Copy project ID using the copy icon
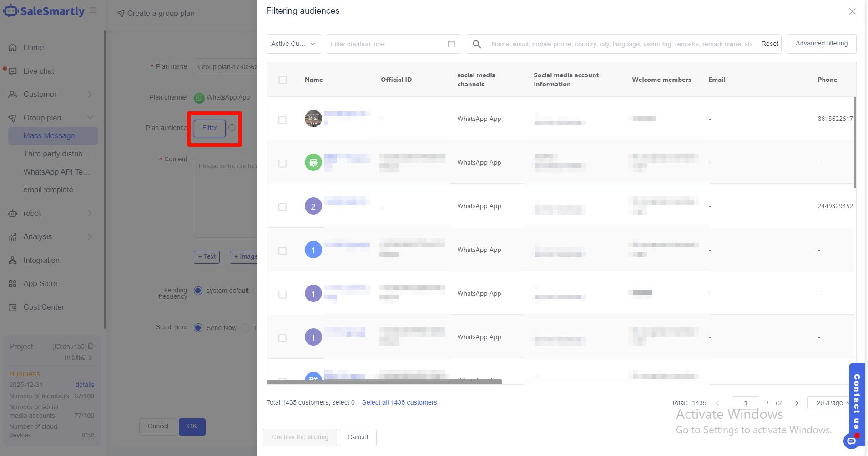 click(91, 346)
